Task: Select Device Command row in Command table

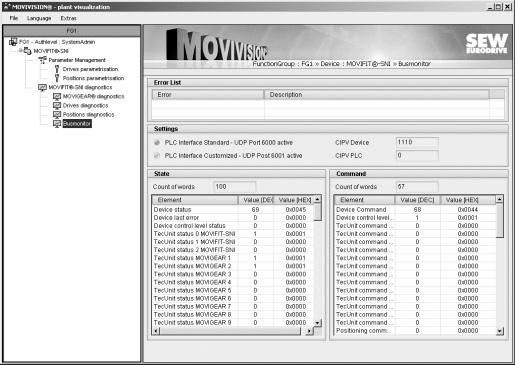Action: click(415, 210)
